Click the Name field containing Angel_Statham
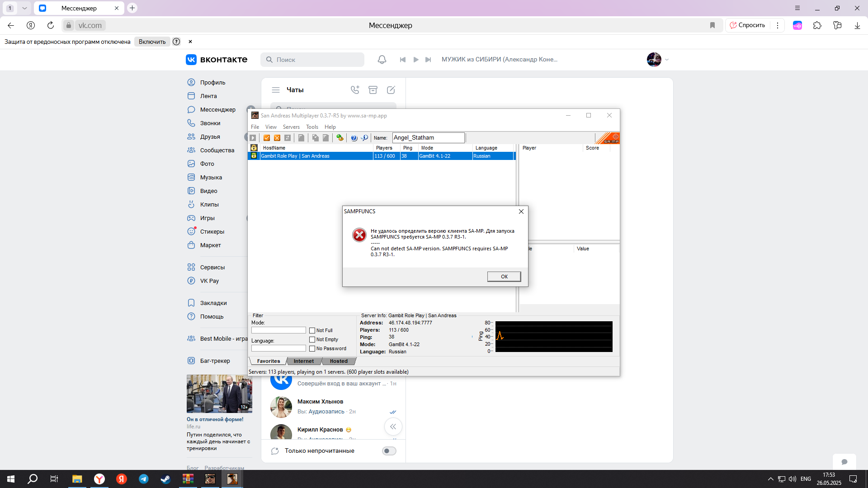The width and height of the screenshot is (868, 488). [x=428, y=138]
